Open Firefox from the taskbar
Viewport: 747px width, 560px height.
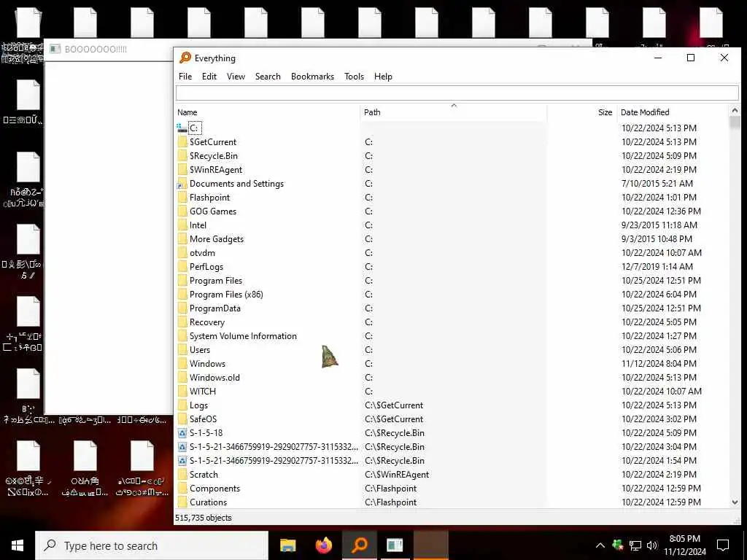pos(324,545)
